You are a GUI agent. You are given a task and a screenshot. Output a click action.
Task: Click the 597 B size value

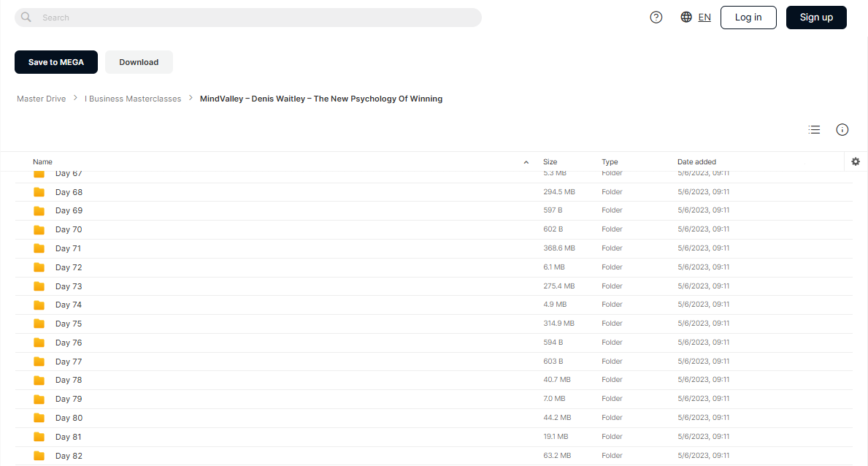click(553, 210)
